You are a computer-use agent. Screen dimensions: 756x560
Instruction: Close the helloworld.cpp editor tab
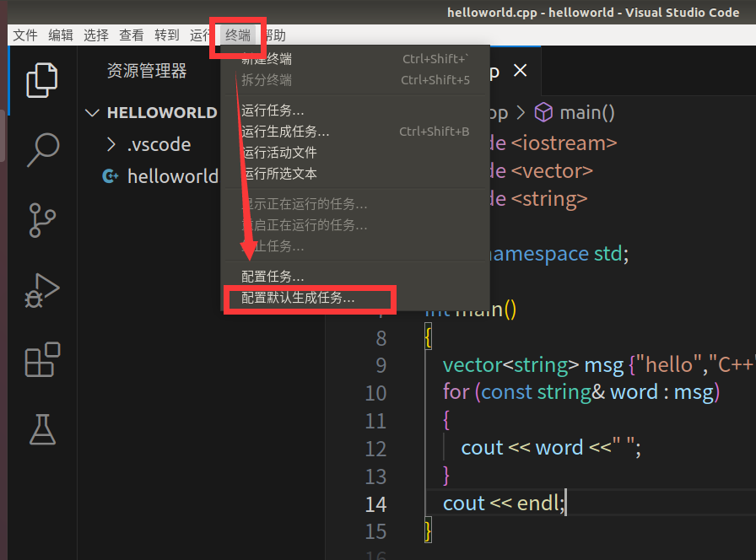point(520,71)
